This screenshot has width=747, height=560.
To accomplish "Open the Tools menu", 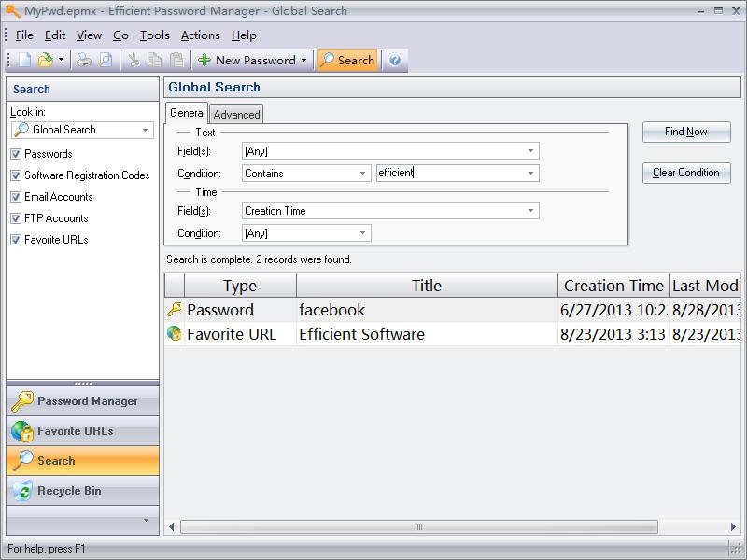I will click(154, 35).
